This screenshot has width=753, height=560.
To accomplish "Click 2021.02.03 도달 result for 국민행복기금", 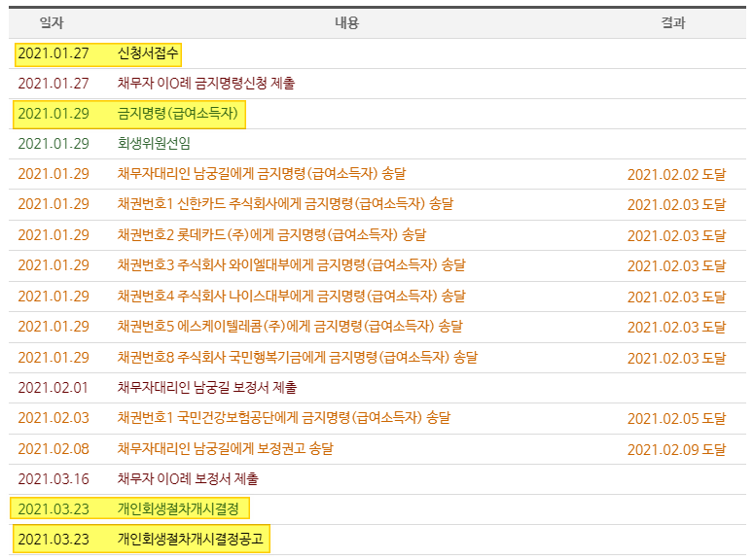I will tap(676, 358).
